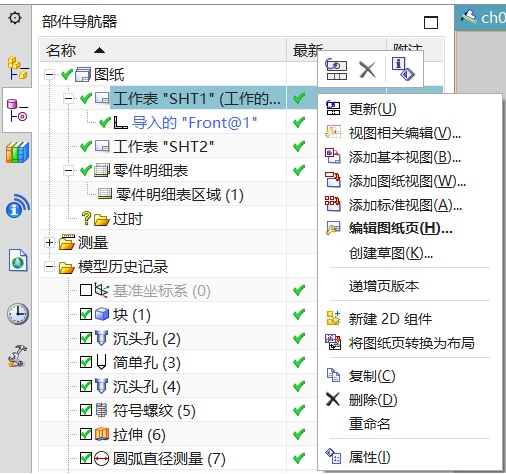The width and height of the screenshot is (506, 474).
Task: Click the information icon in mini toolbar
Action: pyautogui.click(x=403, y=69)
